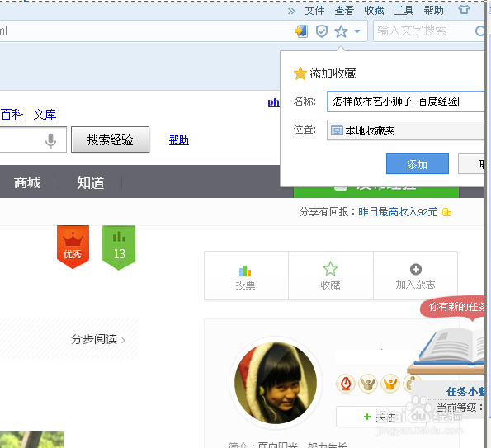The width and height of the screenshot is (491, 448).
Task: Select the 知道 navigation tab
Action: 91,182
